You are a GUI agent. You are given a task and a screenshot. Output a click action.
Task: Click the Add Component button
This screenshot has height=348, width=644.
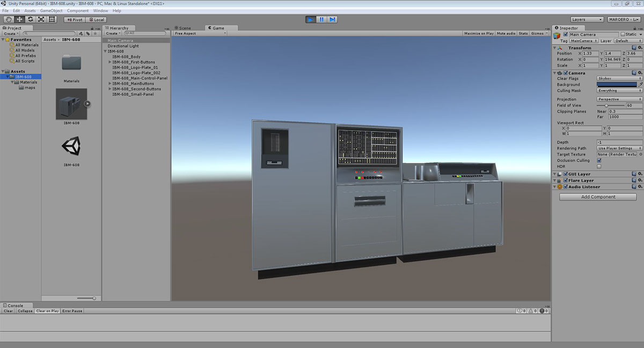[598, 197]
